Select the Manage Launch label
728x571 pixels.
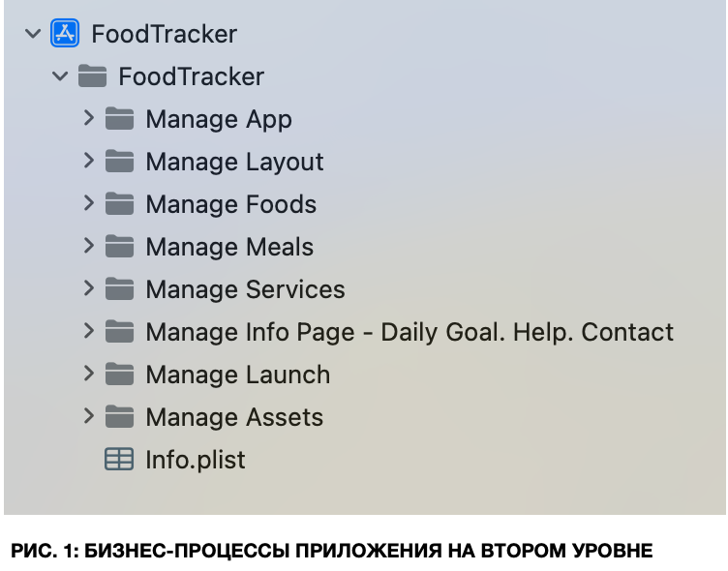pyautogui.click(x=237, y=375)
